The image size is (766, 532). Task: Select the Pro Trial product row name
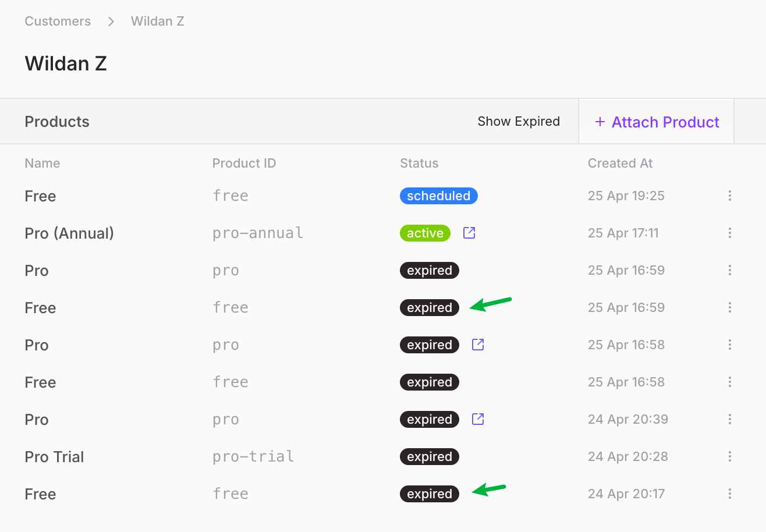click(54, 457)
